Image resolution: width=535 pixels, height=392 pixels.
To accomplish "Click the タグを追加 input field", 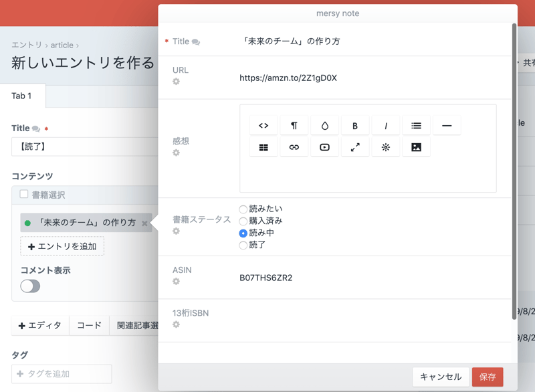I will tap(62, 374).
